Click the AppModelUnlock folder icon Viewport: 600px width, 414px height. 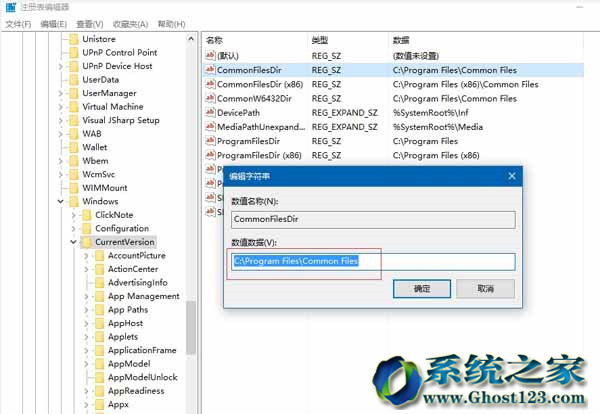click(x=99, y=377)
